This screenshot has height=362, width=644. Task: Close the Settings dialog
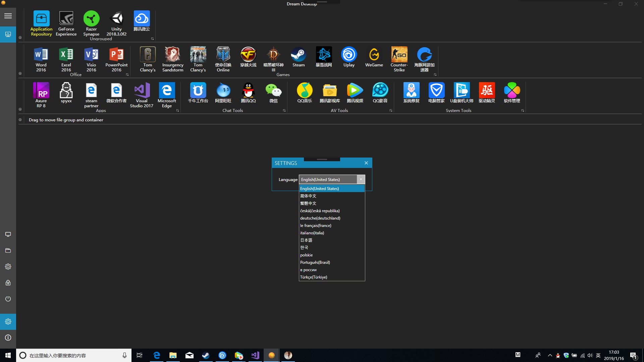coord(366,163)
